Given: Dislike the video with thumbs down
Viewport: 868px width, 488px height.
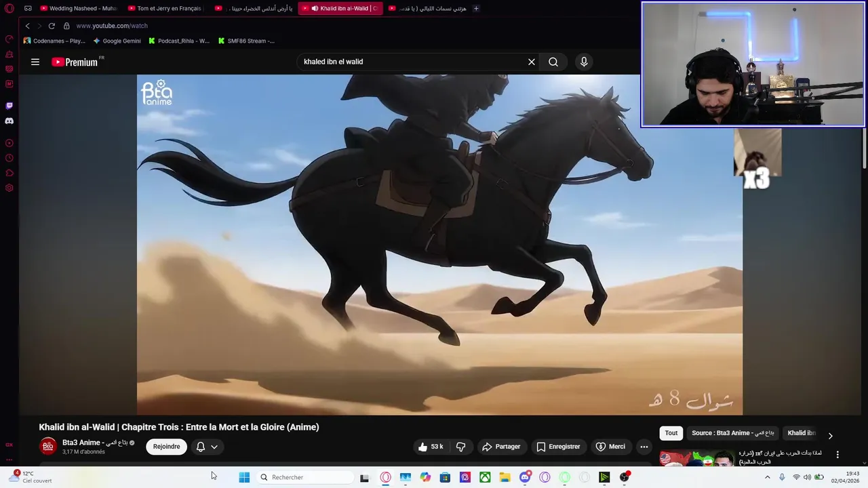Looking at the screenshot, I should (461, 447).
